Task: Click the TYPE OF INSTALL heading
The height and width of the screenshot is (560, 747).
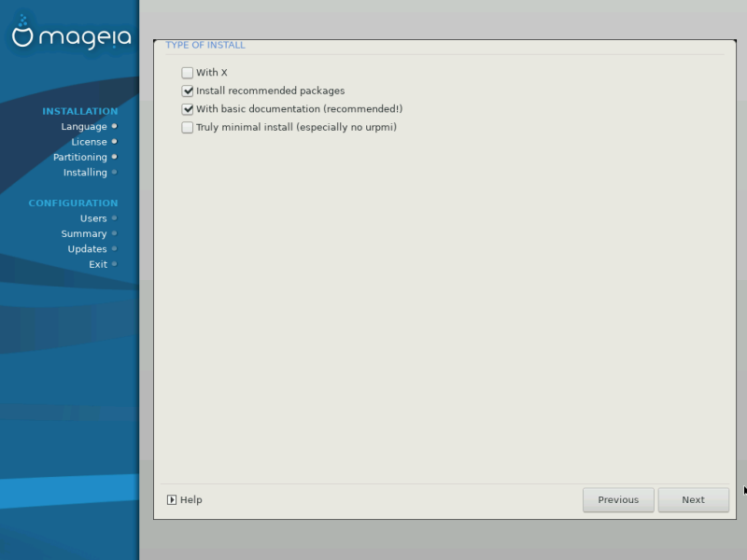Action: (205, 45)
